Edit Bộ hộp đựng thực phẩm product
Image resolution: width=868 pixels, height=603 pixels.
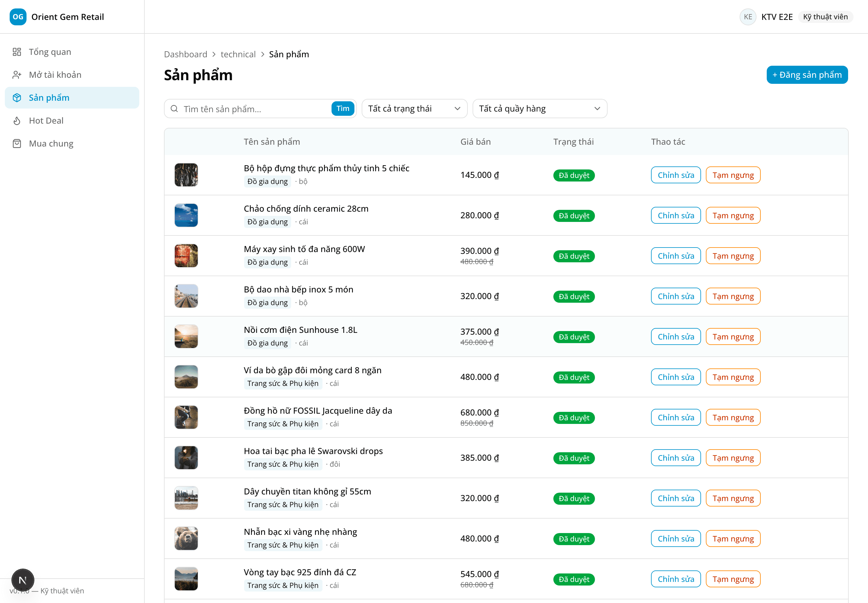676,175
